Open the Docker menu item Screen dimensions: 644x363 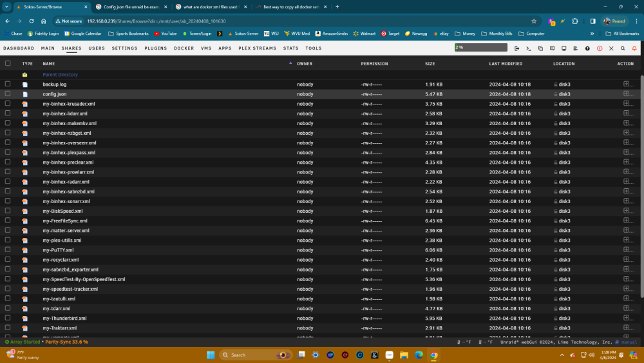click(x=184, y=48)
